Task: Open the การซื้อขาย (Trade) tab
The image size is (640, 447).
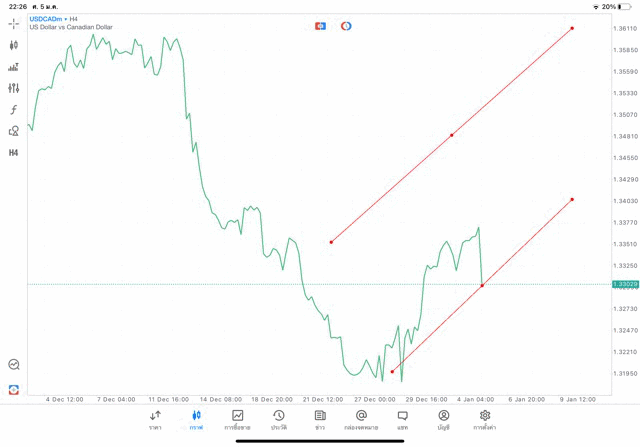Action: [238, 420]
